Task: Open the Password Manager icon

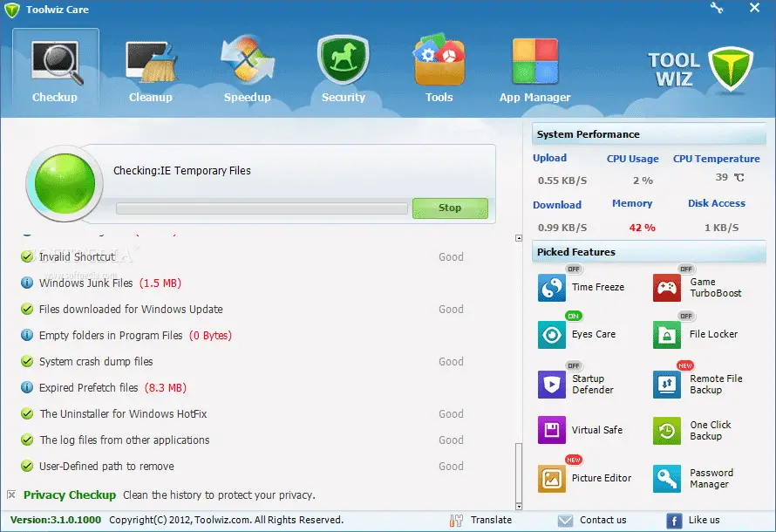Action: click(667, 479)
